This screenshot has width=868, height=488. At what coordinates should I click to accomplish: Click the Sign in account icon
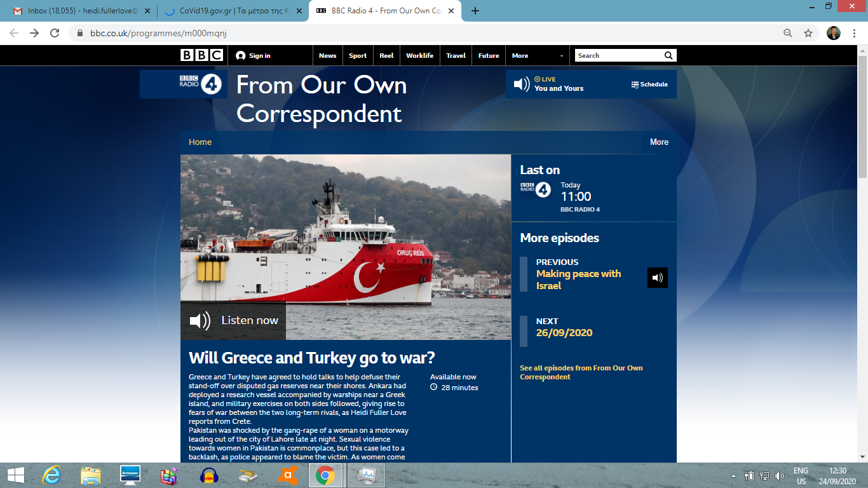[x=240, y=56]
